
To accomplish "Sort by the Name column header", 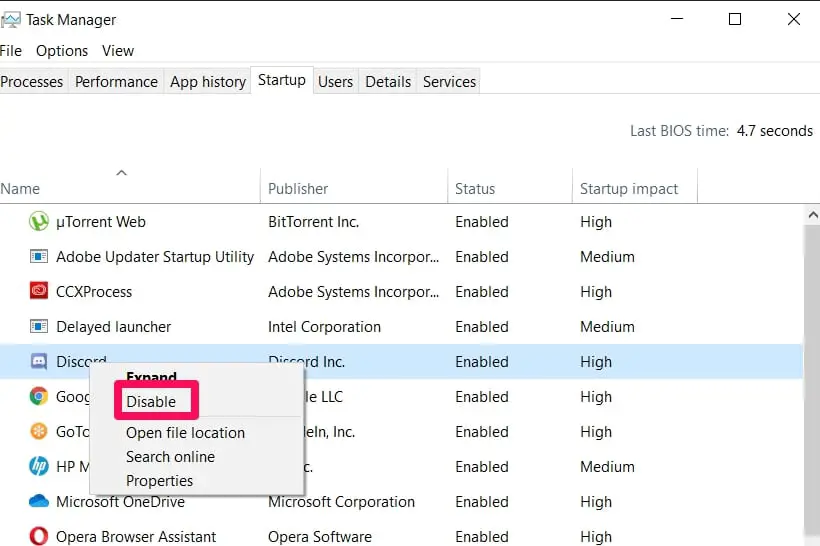I will (20, 188).
